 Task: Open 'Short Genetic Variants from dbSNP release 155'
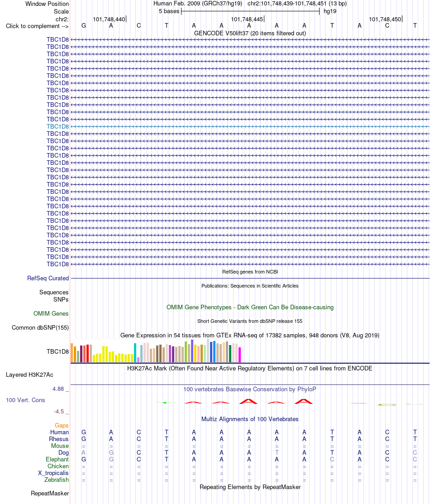pyautogui.click(x=250, y=322)
